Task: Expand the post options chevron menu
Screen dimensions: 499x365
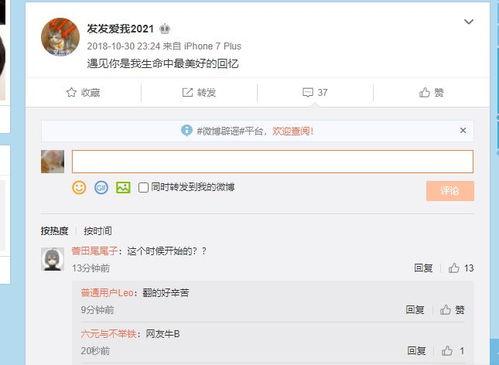Action: coord(469,22)
